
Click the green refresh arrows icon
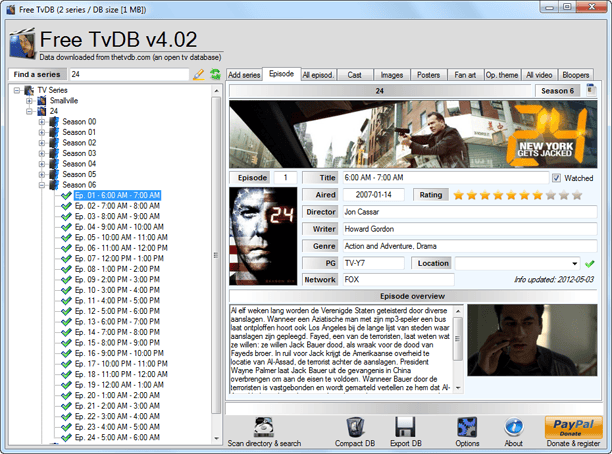click(x=215, y=74)
